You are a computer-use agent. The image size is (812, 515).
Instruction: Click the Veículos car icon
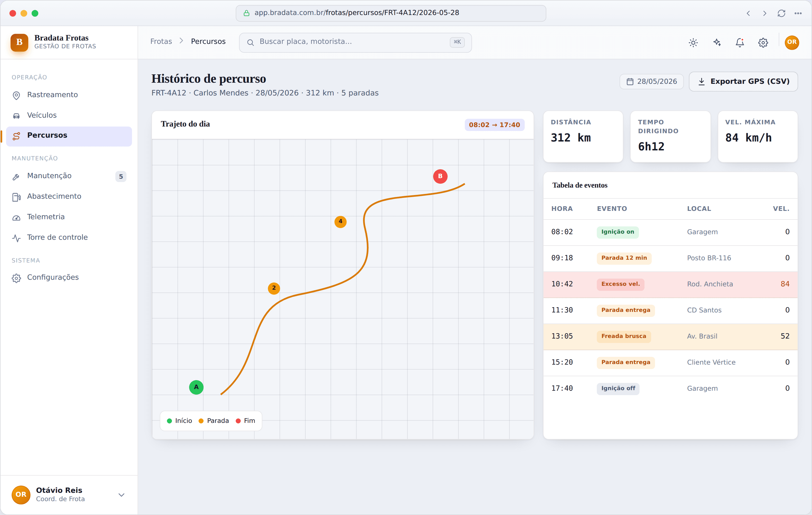[x=16, y=116]
